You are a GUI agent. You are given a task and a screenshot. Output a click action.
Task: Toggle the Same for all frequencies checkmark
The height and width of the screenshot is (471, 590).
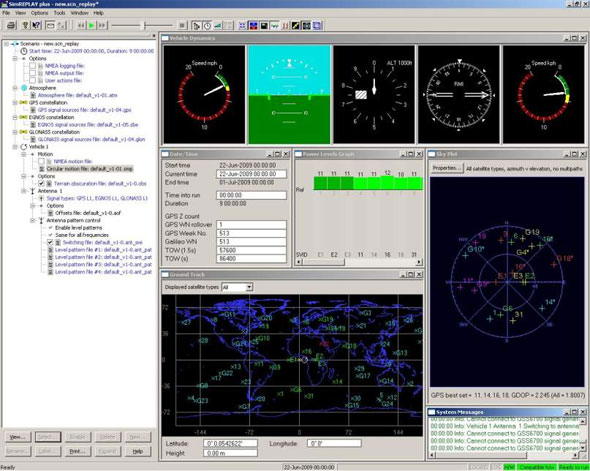click(x=50, y=235)
